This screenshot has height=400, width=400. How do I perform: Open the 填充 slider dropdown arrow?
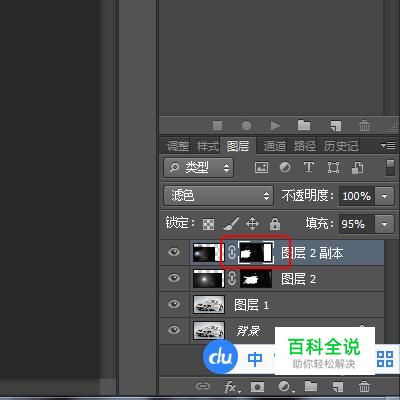pos(384,224)
